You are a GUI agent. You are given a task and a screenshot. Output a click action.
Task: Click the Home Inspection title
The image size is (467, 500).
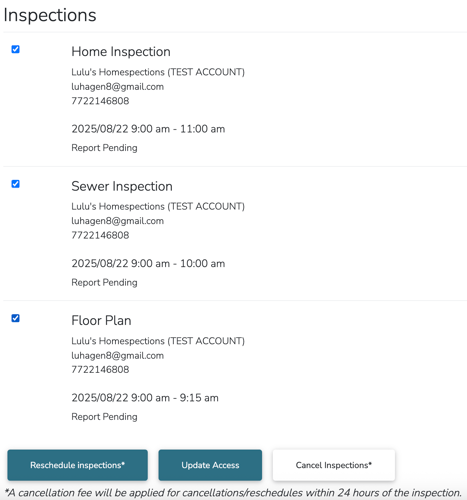121,52
